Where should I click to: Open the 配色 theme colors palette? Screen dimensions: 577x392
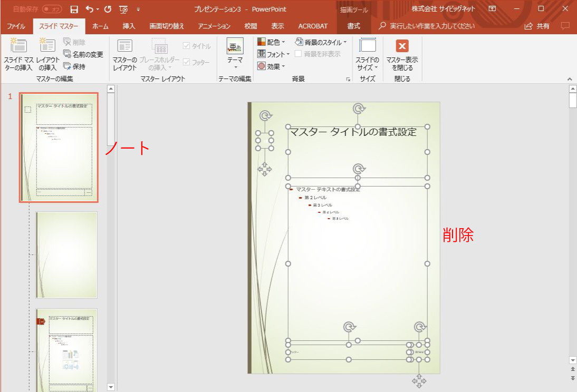tap(272, 41)
